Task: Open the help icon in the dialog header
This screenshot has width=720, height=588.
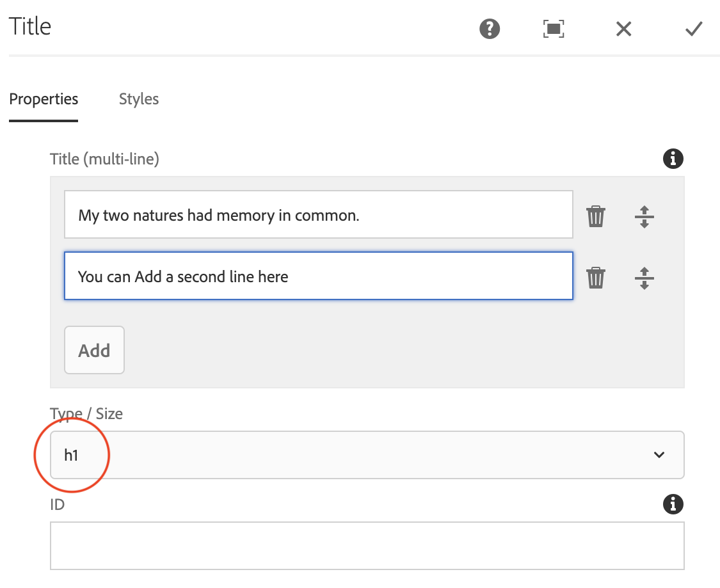Action: tap(490, 29)
